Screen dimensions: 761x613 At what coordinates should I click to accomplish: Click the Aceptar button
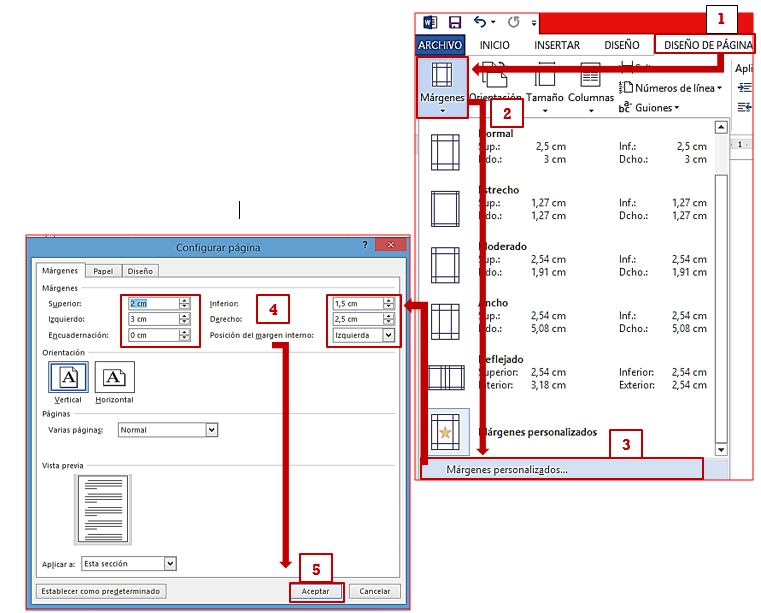pyautogui.click(x=316, y=591)
